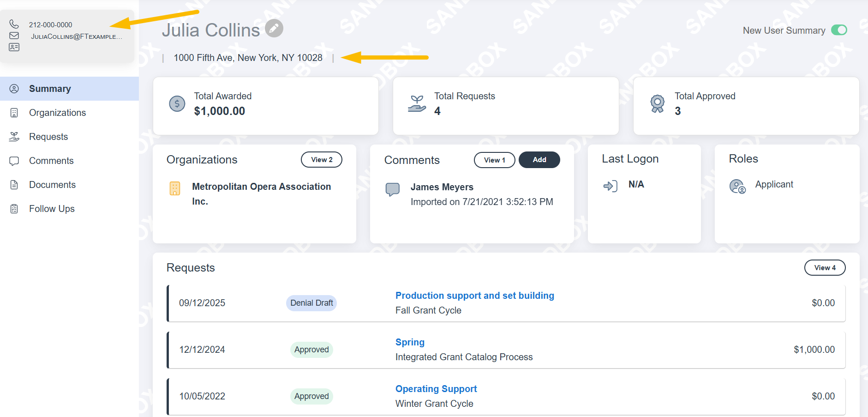Click the pencil edit icon beside Julia Collins
The height and width of the screenshot is (417, 868).
[x=274, y=29]
